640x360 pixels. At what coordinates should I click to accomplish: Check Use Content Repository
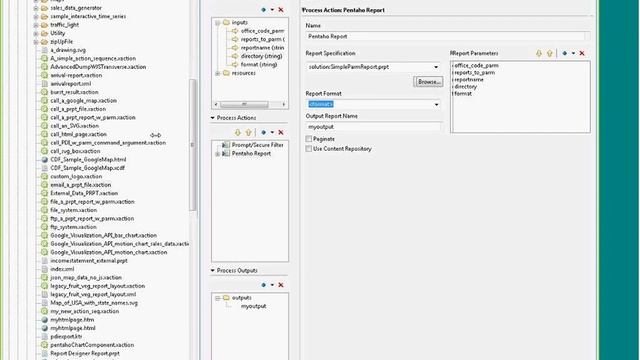[x=309, y=149]
